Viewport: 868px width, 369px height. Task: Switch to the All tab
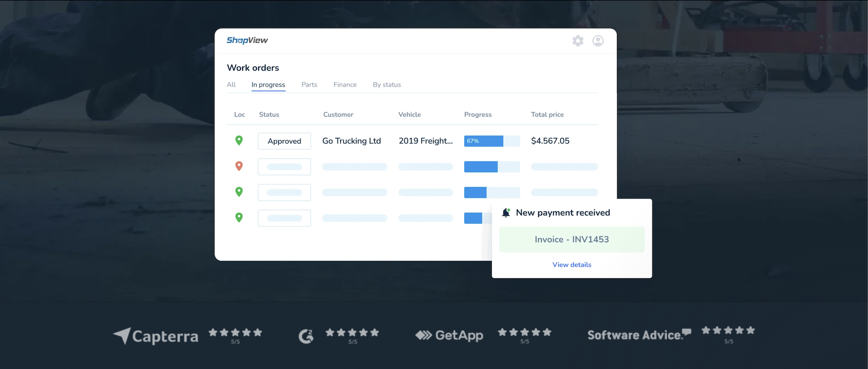click(x=231, y=85)
